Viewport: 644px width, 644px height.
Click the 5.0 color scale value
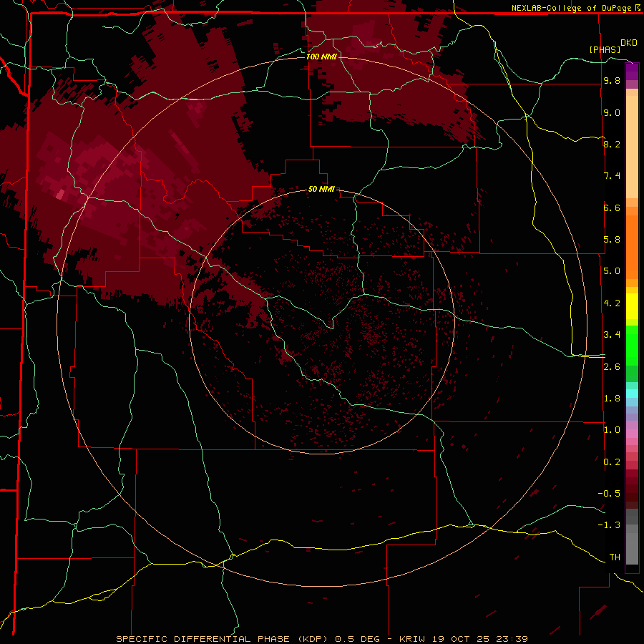(x=612, y=271)
